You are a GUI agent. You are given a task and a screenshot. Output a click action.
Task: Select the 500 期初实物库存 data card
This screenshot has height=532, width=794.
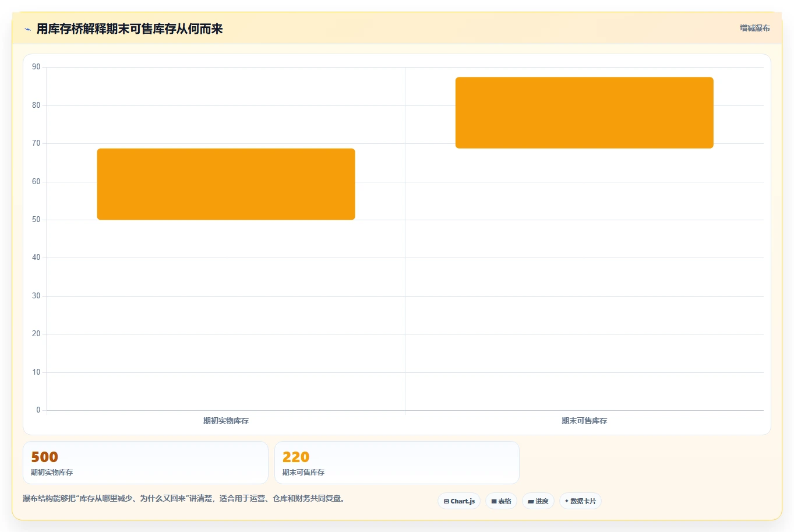click(x=146, y=463)
